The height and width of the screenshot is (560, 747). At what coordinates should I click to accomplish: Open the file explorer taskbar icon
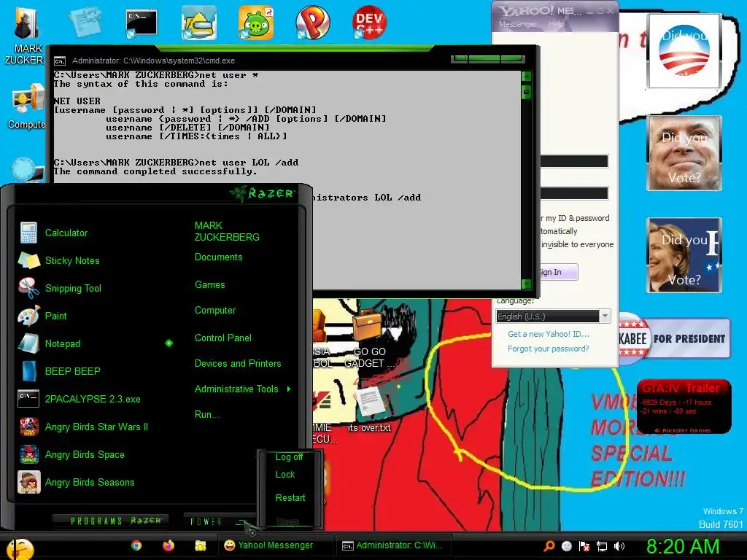pos(201,545)
